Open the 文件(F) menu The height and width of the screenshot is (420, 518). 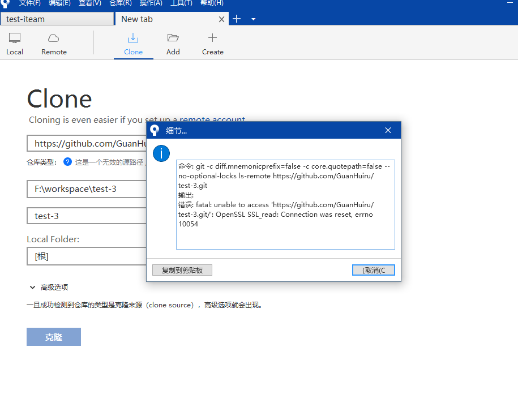pyautogui.click(x=30, y=3)
